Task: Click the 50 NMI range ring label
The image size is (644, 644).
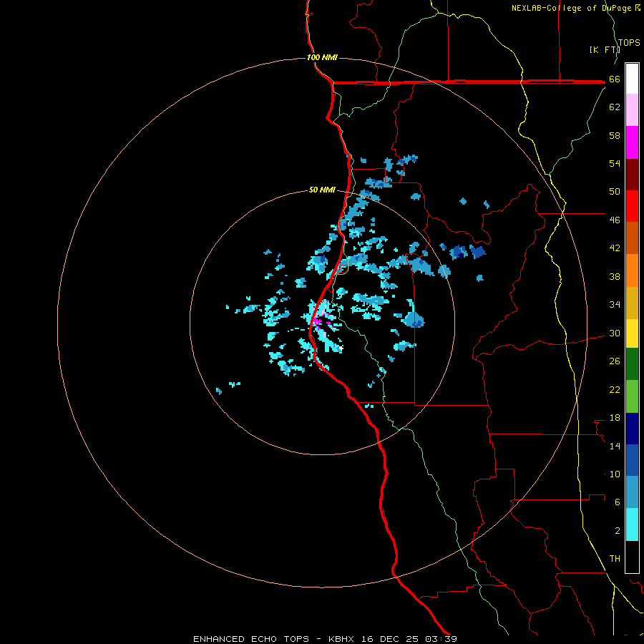Action: click(x=322, y=190)
